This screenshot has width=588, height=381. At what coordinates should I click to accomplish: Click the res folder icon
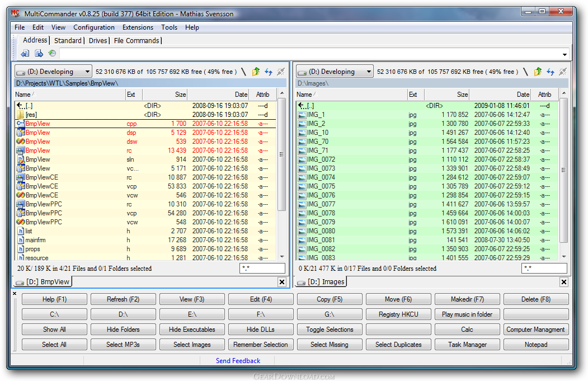click(x=21, y=114)
